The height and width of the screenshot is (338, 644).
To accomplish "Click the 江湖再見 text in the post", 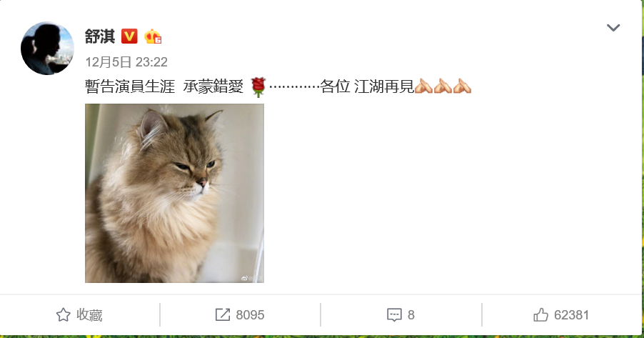I will click(383, 86).
